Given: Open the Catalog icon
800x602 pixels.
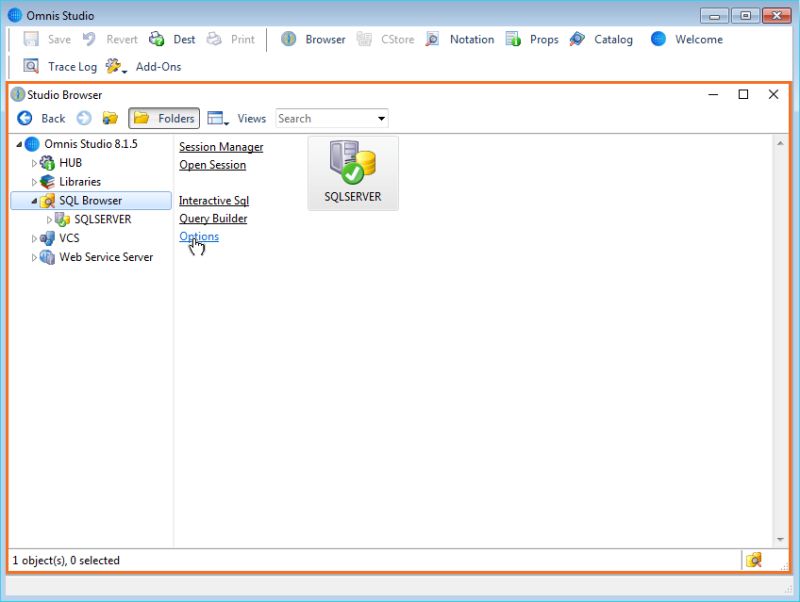Looking at the screenshot, I should pos(577,39).
